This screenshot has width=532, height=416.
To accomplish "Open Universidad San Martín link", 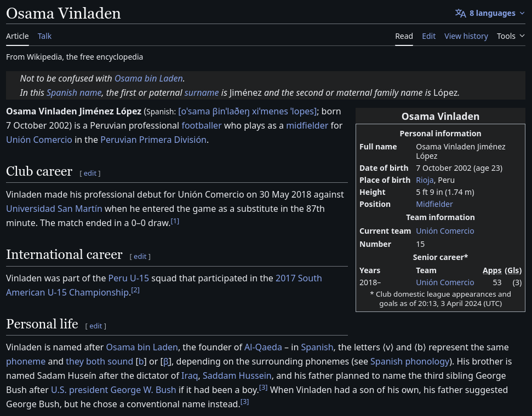I will pos(54,209).
